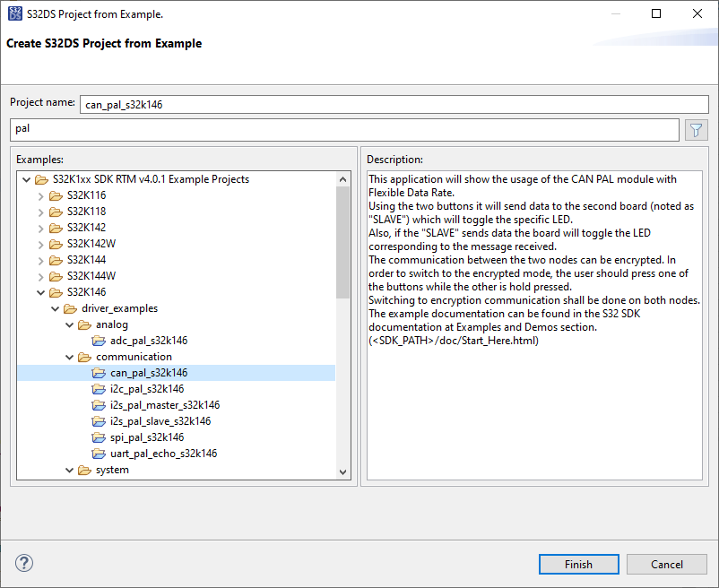Maximize the dialog window
Viewport: 719px width, 588px height.
pyautogui.click(x=656, y=13)
